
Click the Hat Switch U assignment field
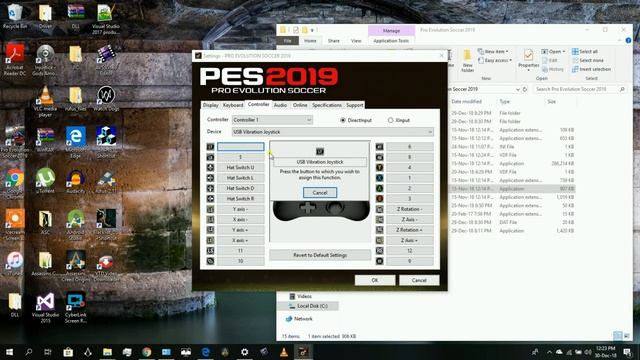(x=240, y=167)
